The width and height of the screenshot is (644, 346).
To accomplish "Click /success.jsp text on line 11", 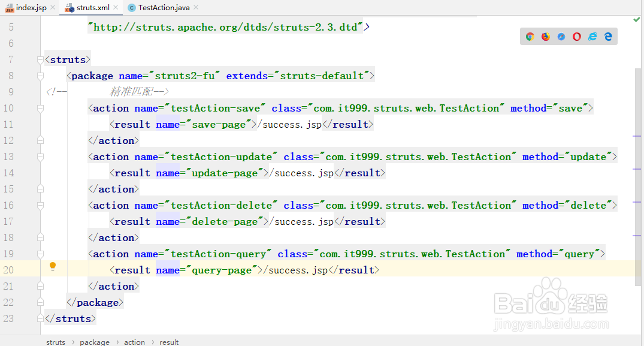I will pyautogui.click(x=289, y=125).
